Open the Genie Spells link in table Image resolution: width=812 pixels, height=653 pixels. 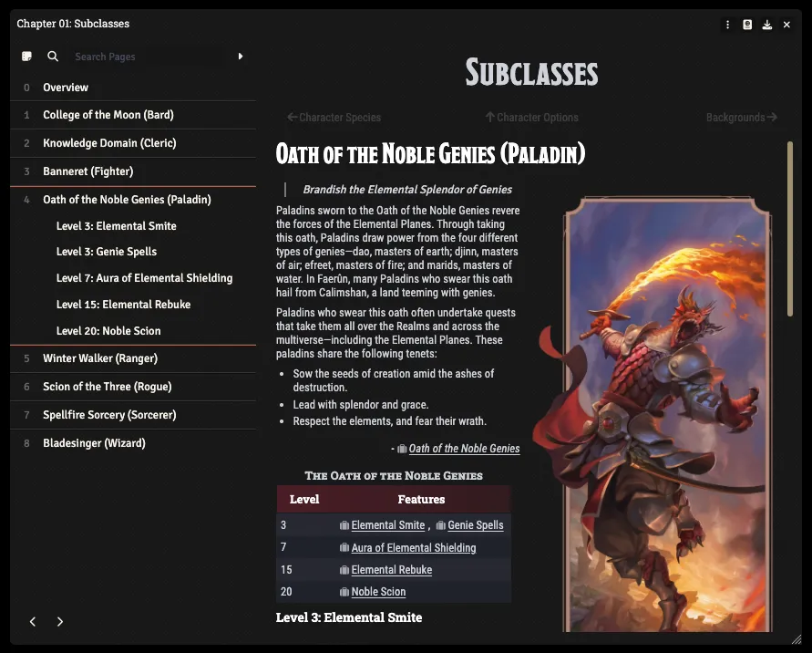tap(475, 525)
